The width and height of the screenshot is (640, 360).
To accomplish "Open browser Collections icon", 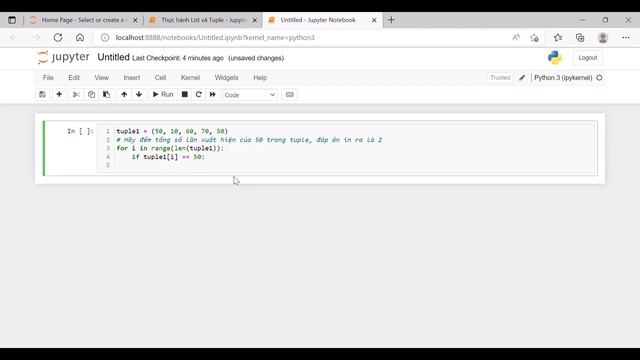I will pyautogui.click(x=580, y=38).
